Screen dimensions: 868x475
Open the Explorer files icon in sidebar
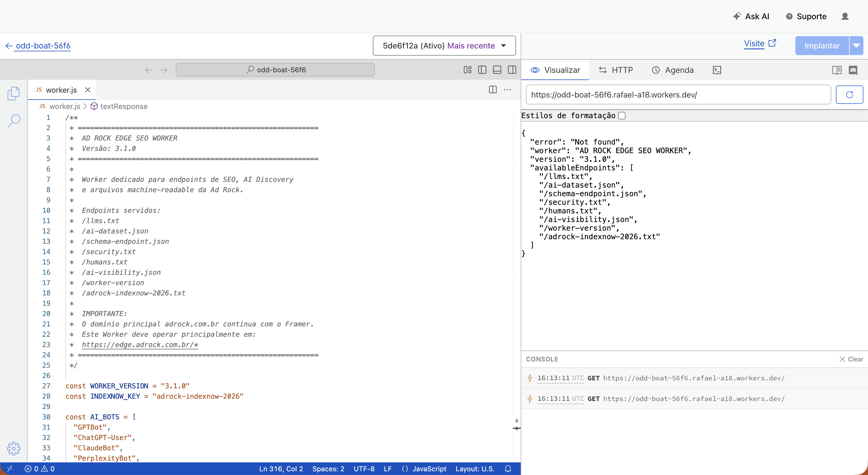click(x=13, y=93)
